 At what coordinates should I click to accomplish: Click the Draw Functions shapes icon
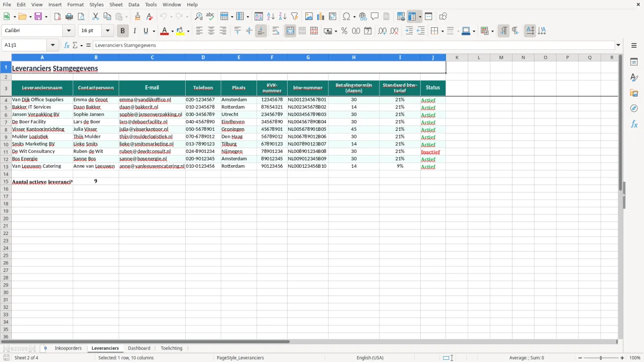443,17
